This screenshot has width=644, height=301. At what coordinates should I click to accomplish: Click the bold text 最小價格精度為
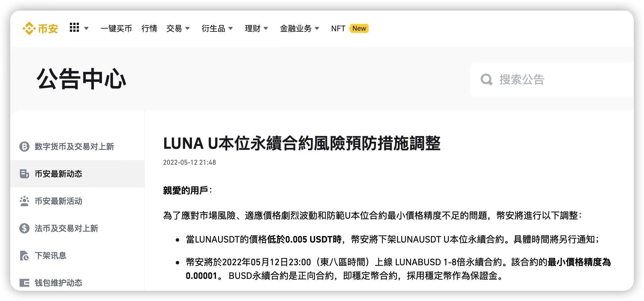(x=579, y=262)
